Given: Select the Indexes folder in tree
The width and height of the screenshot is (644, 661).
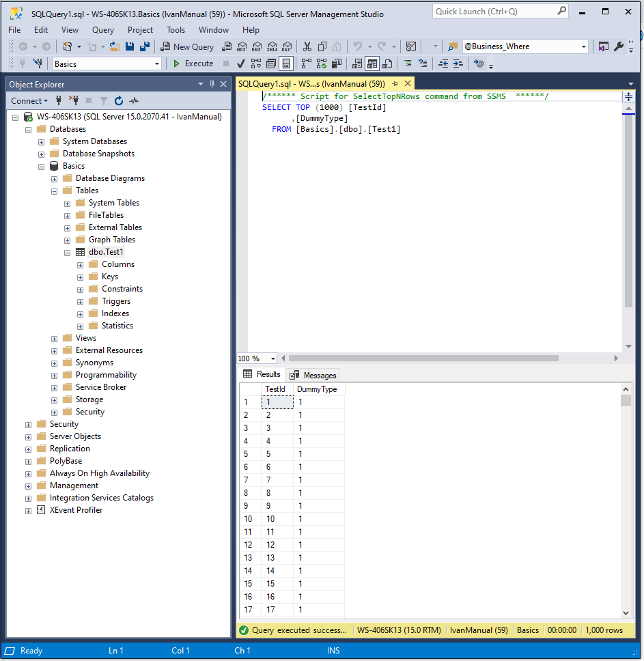Looking at the screenshot, I should tap(115, 313).
